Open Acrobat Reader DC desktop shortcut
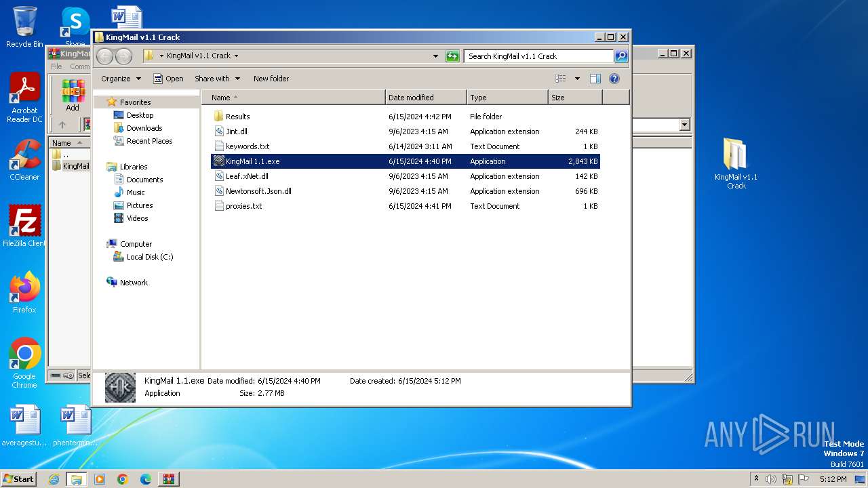 [x=24, y=98]
